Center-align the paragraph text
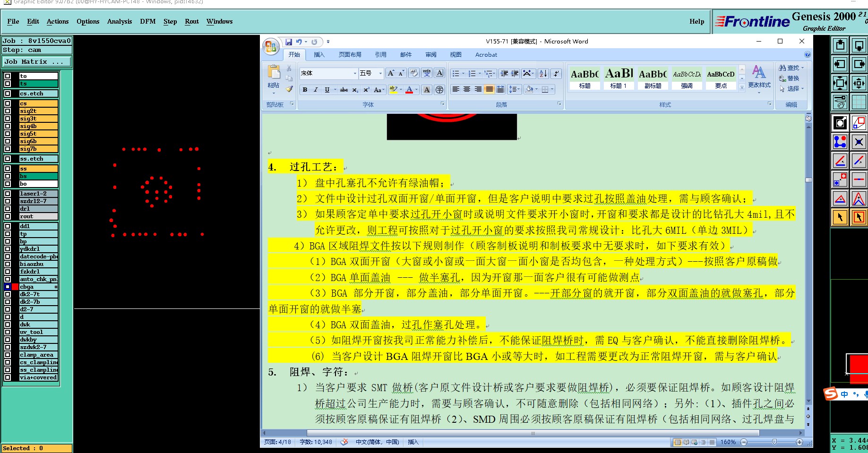Viewport: 868px width, 453px height. click(x=467, y=89)
